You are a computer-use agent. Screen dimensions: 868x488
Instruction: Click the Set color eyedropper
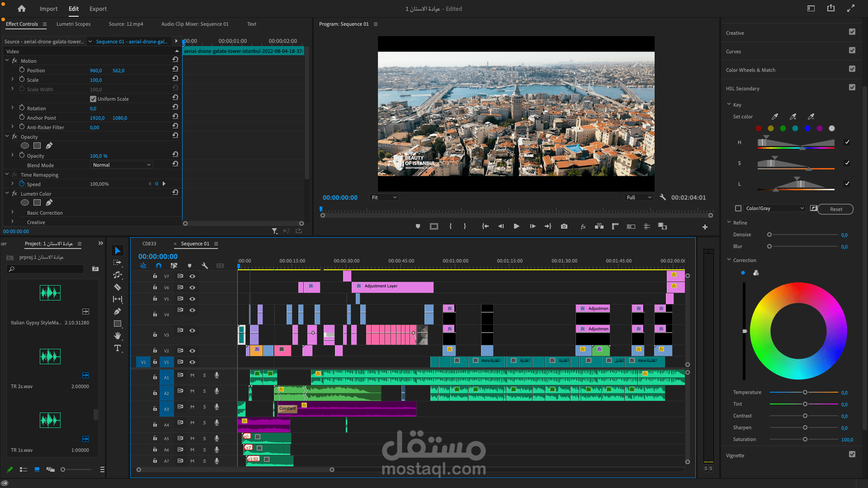774,117
